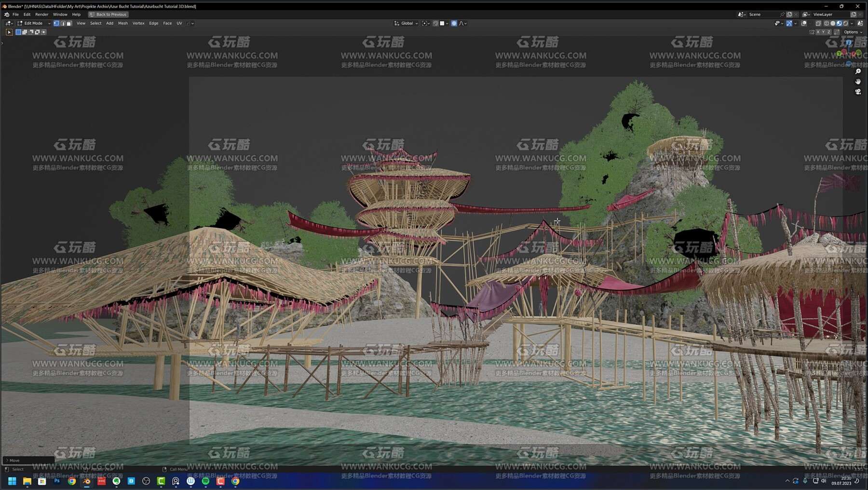
Task: Open Photoshop from the taskbar
Action: coord(57,481)
